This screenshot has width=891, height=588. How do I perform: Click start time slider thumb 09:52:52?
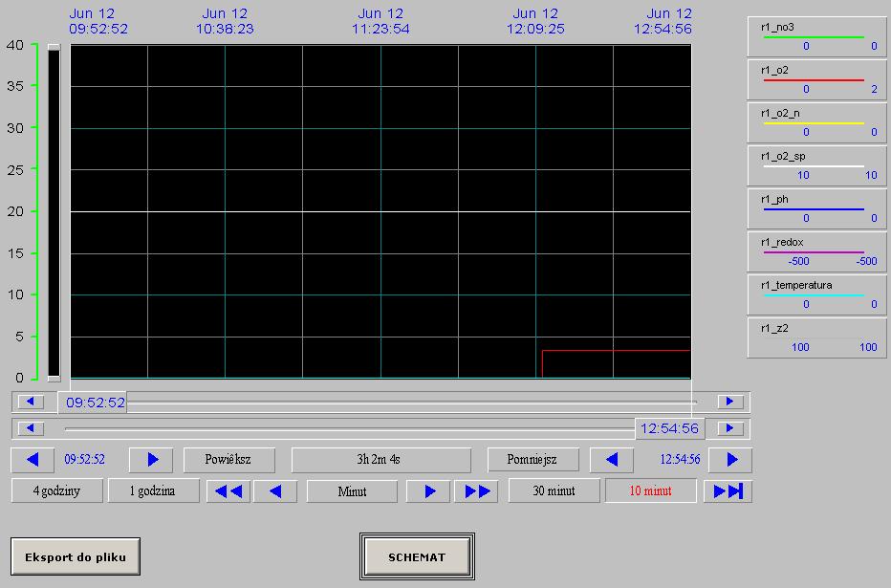point(92,403)
